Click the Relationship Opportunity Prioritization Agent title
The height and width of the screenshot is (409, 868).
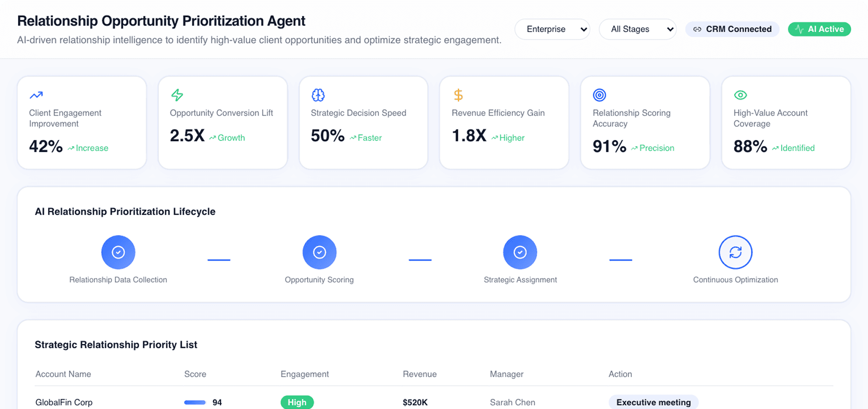point(161,21)
